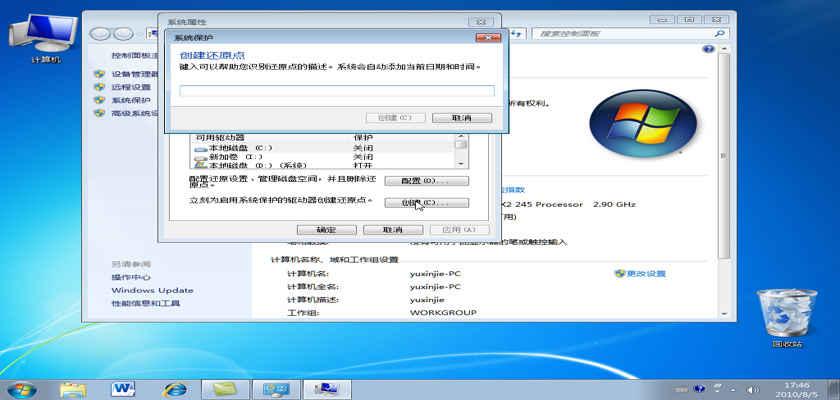Click the restore point description text field
The height and width of the screenshot is (400, 840).
336,91
